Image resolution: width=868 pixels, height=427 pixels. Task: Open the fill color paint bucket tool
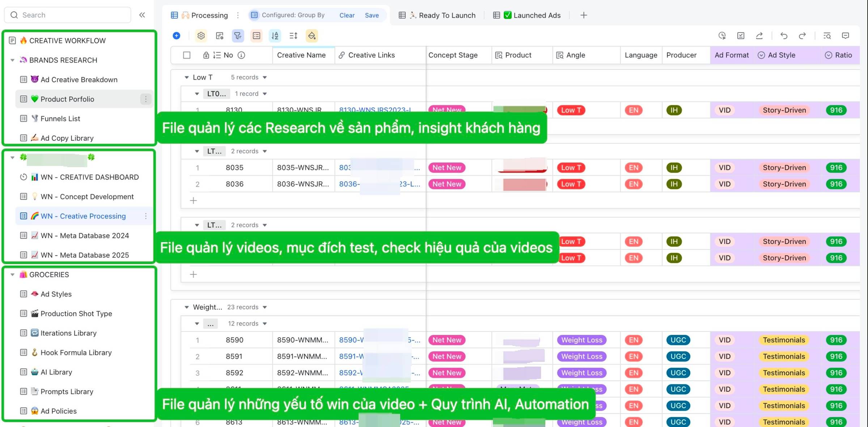312,35
